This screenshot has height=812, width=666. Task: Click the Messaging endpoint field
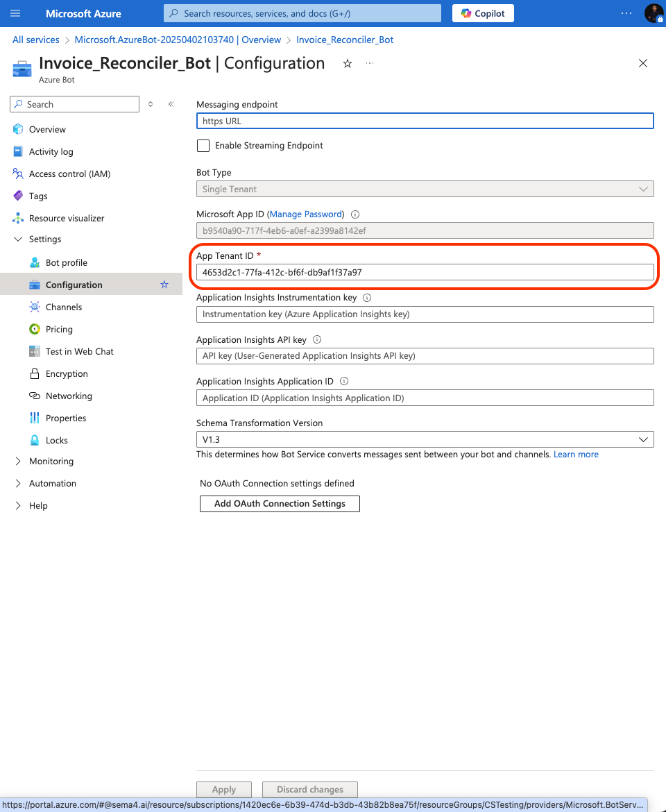click(425, 121)
